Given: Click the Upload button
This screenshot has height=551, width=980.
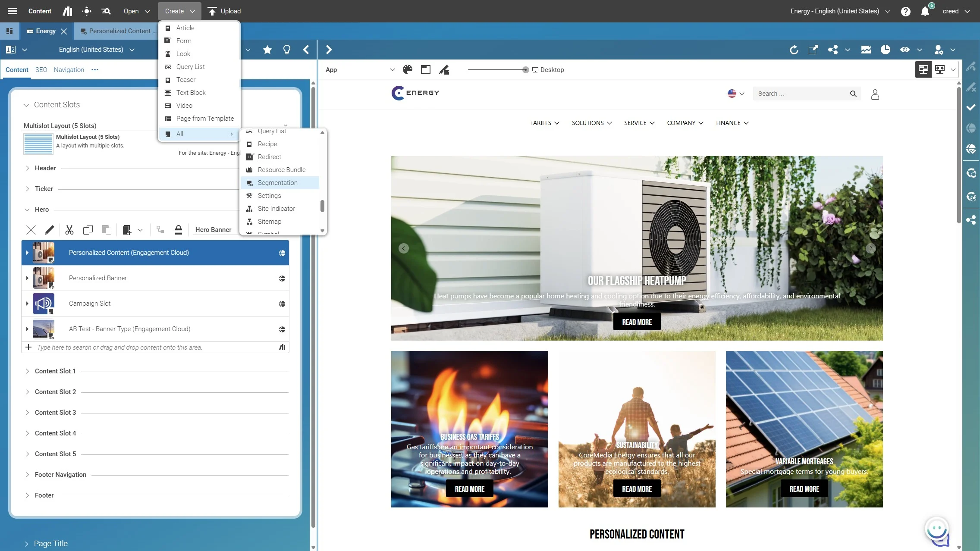Looking at the screenshot, I should [224, 11].
